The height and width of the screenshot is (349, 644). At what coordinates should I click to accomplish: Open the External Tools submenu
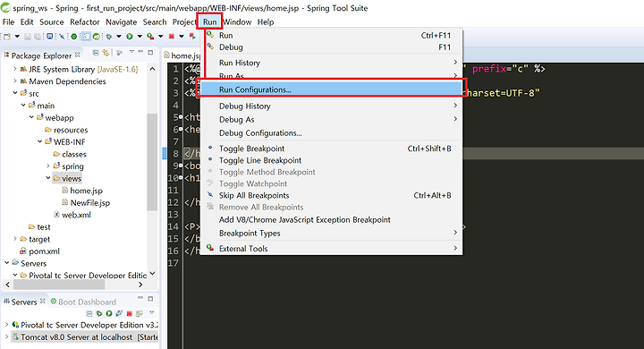point(331,248)
